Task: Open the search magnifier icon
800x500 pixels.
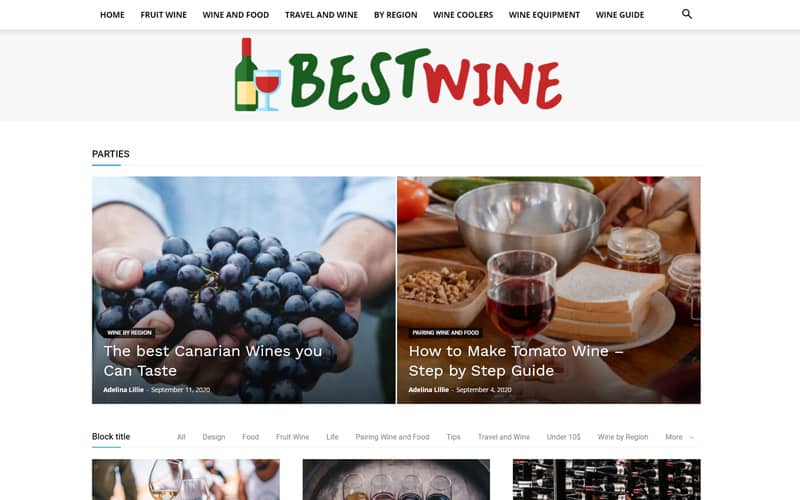Action: pyautogui.click(x=687, y=14)
